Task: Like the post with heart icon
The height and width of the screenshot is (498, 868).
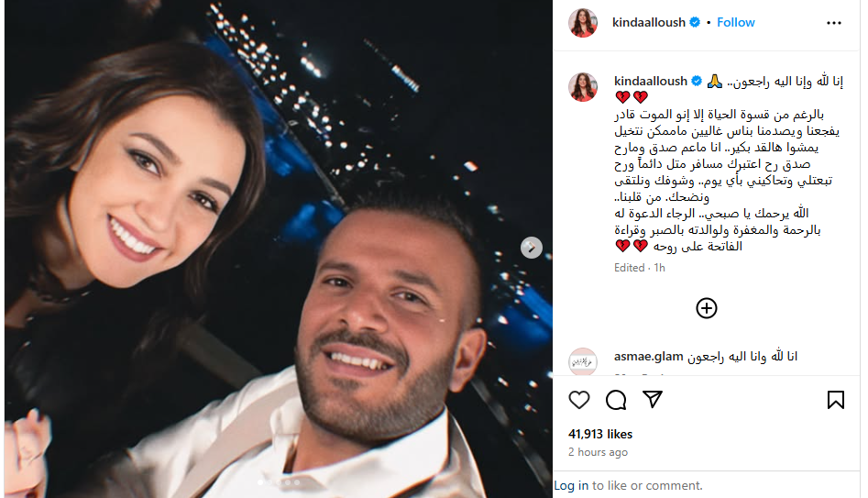Action: pos(579,400)
